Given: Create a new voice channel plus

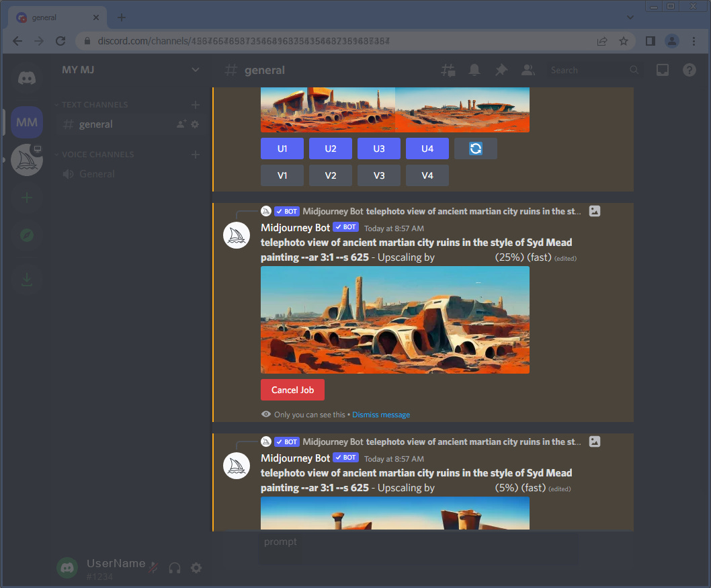Looking at the screenshot, I should (196, 155).
